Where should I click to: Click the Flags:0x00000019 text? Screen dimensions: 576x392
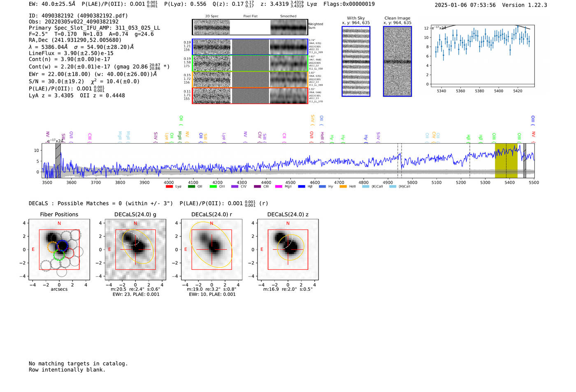point(349,4)
